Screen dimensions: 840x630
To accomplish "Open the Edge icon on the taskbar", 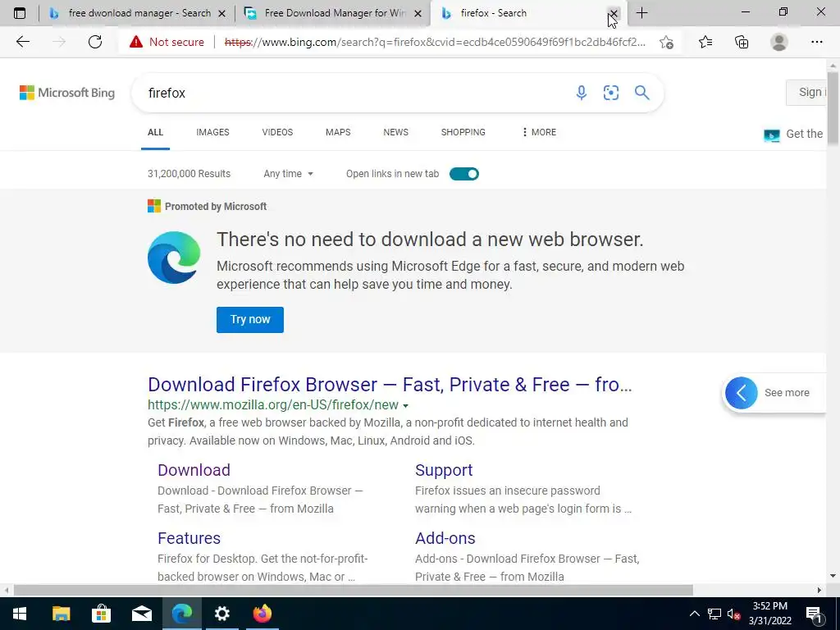I will pyautogui.click(x=181, y=614).
